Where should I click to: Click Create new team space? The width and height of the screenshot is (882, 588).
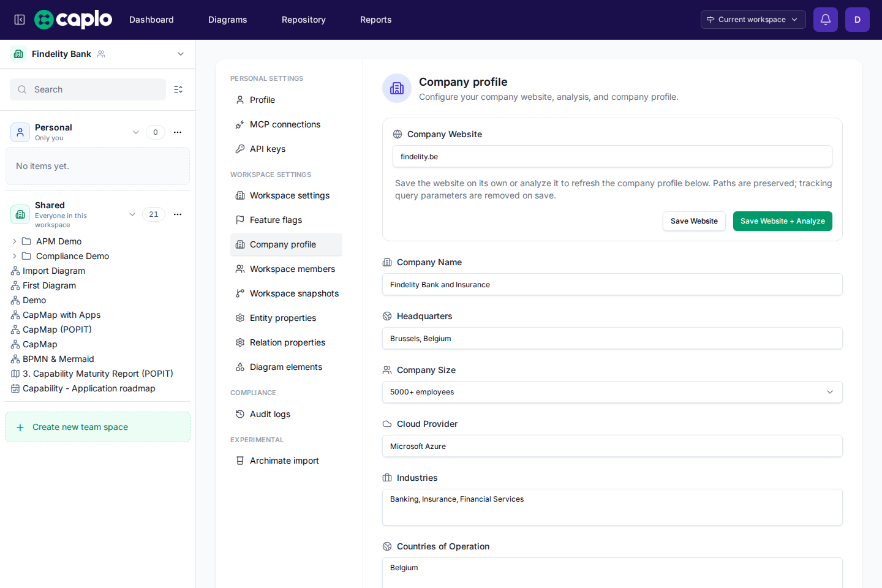[97, 427]
